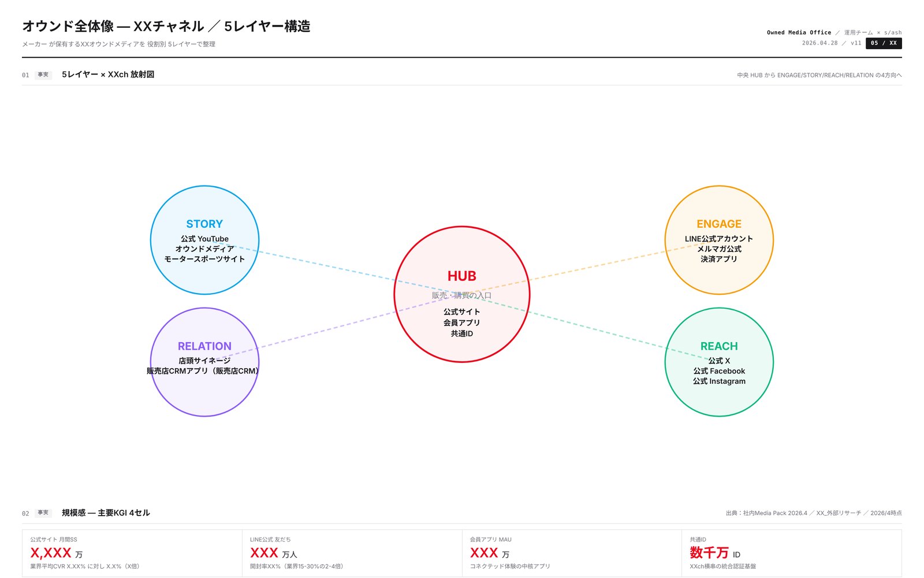The width and height of the screenshot is (924, 578).
Task: Click the KPI label 公式サイト 月間SS
Action: coord(54,539)
